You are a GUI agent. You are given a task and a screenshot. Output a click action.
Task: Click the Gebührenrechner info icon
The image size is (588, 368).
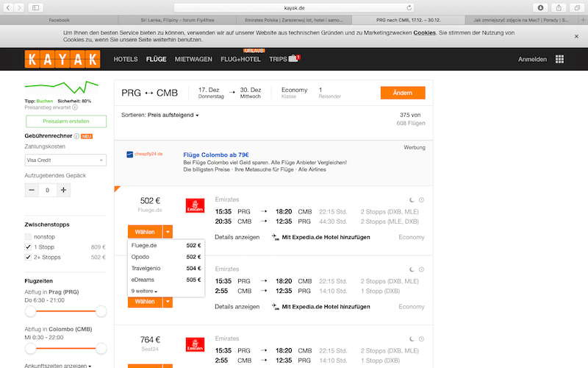[x=76, y=136]
